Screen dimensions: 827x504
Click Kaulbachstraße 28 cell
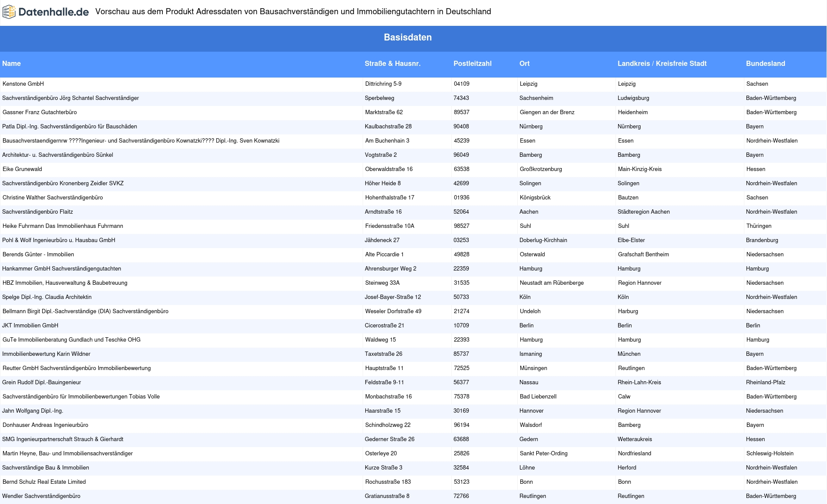tap(388, 126)
